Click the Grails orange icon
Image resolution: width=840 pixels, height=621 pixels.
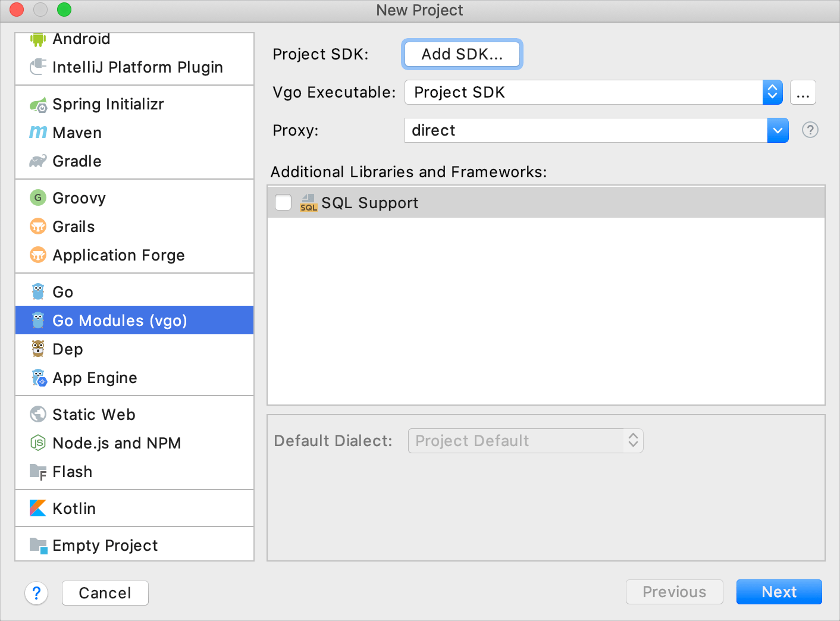(x=38, y=226)
